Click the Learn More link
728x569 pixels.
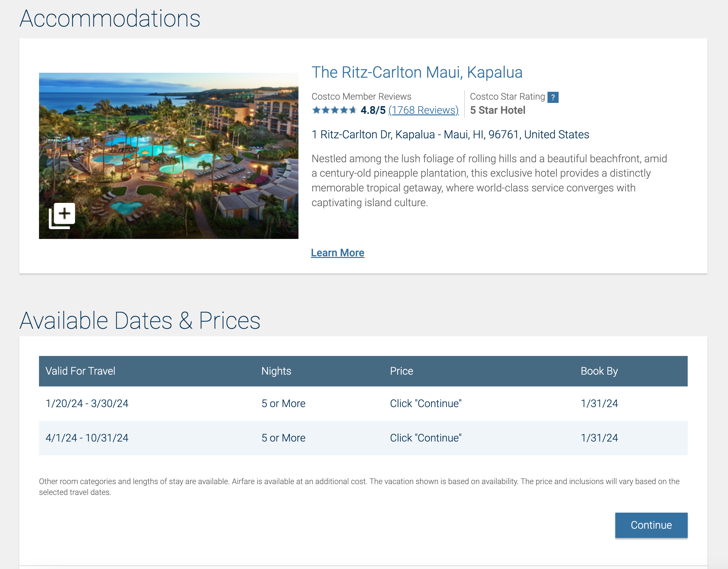[337, 253]
